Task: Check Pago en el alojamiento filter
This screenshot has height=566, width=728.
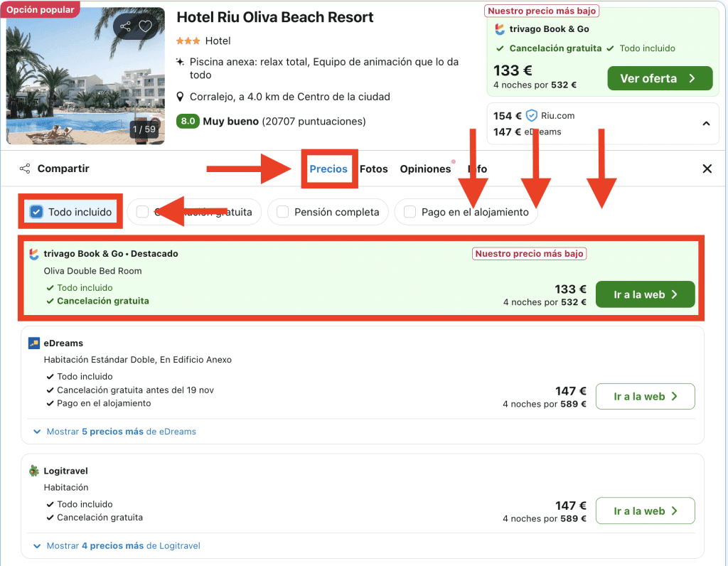Action: pos(409,212)
